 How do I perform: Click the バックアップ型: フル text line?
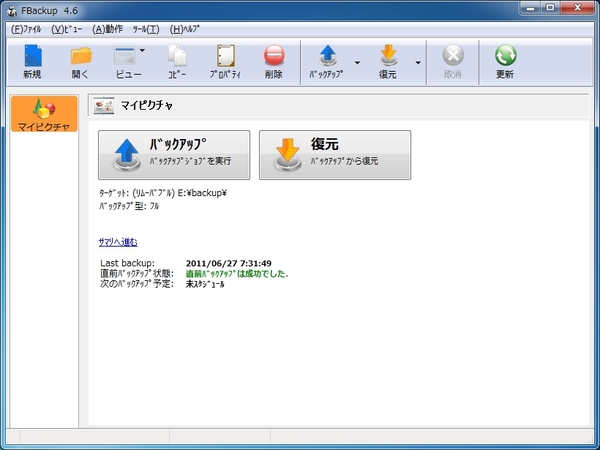tap(129, 206)
